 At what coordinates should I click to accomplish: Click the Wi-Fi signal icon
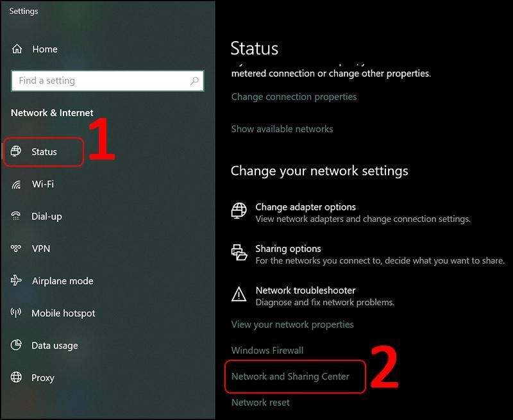(17, 185)
